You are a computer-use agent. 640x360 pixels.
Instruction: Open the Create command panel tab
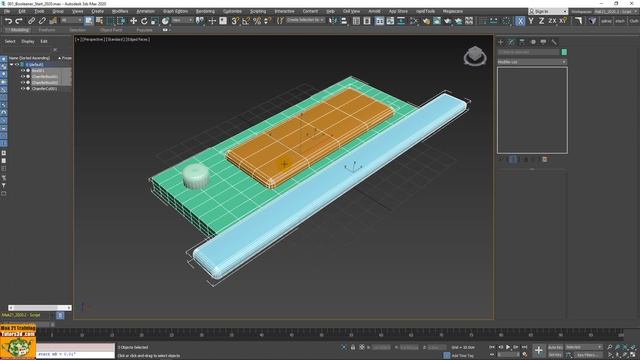501,42
